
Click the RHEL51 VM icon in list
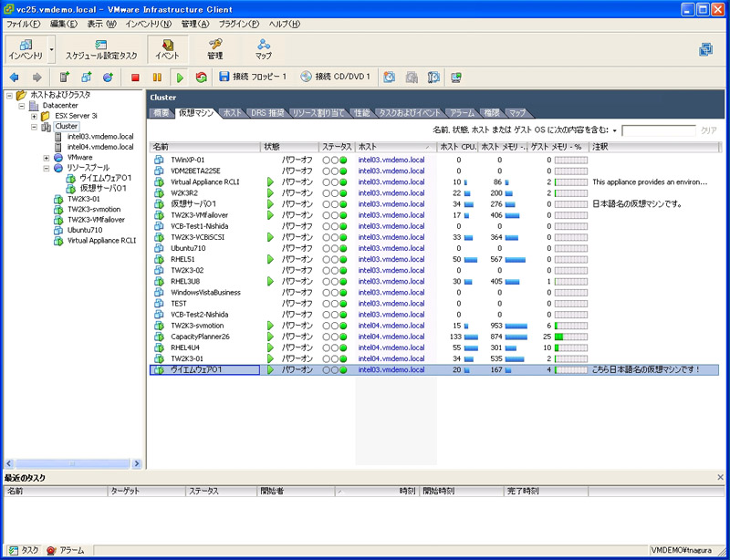click(x=159, y=259)
